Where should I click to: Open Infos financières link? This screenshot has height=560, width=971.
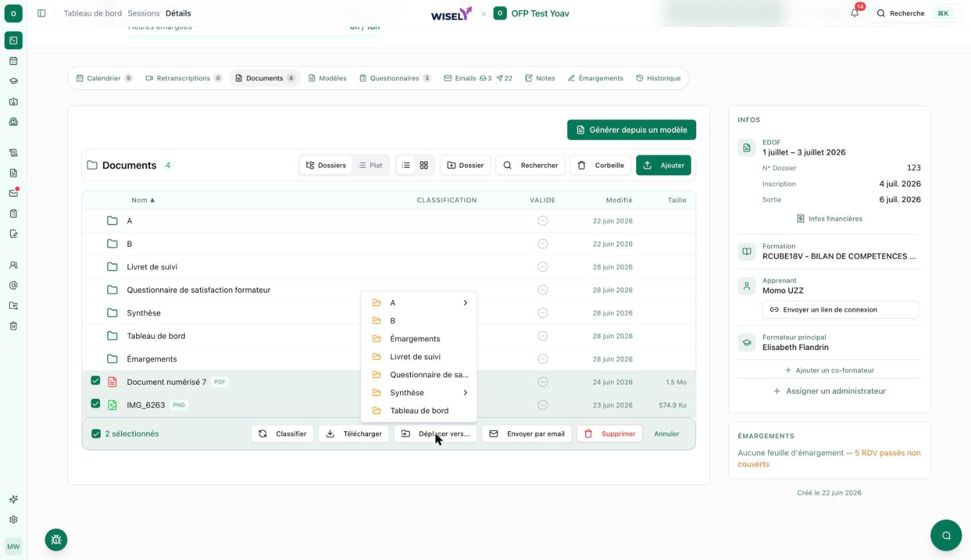829,219
